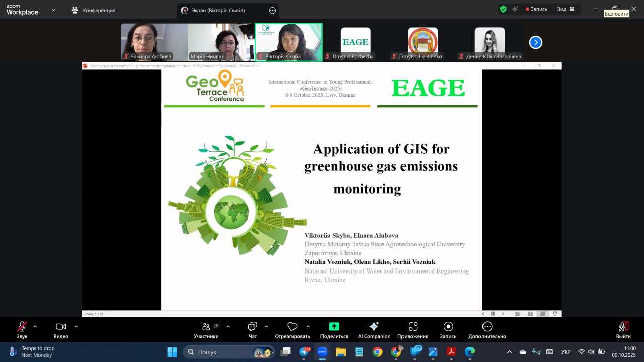This screenshot has height=362, width=644.
Task: Open the Чат chat panel
Action: click(x=252, y=330)
